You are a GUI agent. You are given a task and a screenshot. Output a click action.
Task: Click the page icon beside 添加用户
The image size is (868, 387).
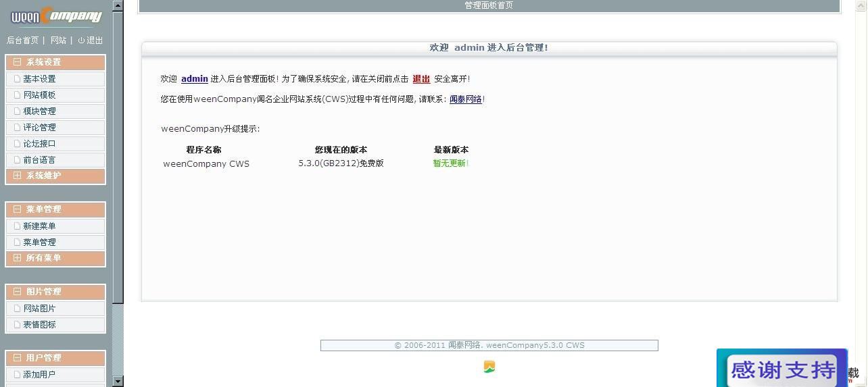pos(18,375)
